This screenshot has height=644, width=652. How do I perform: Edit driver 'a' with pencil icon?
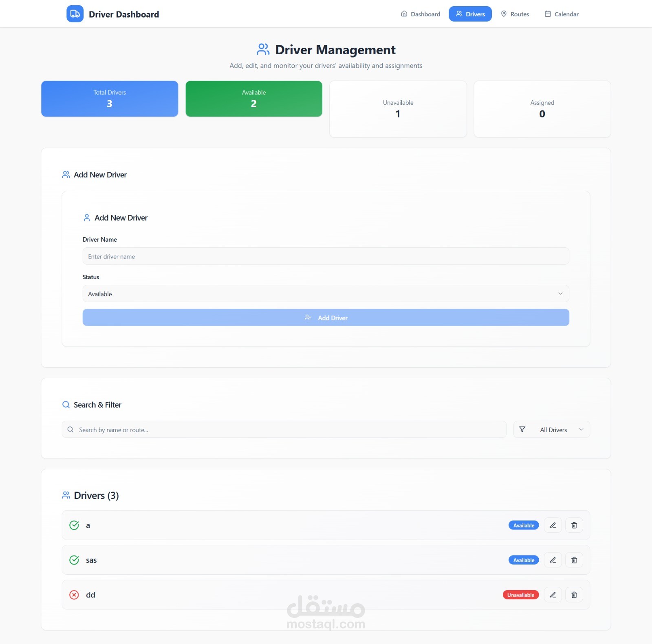pyautogui.click(x=553, y=525)
